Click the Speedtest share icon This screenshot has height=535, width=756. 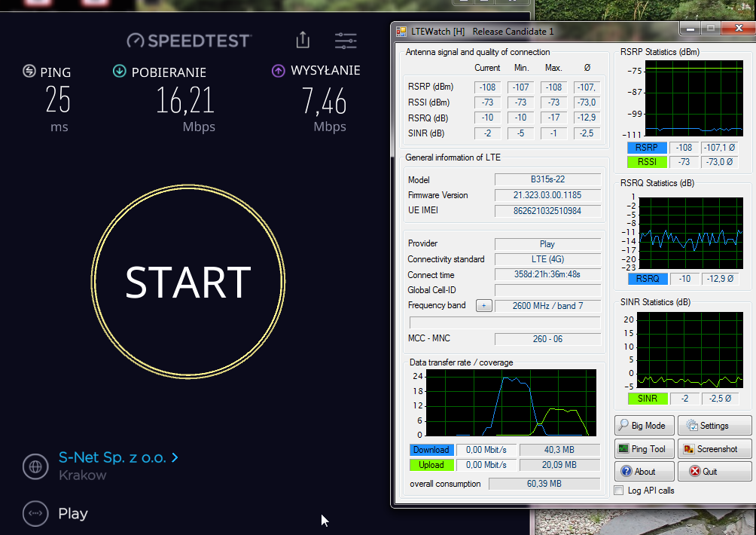303,39
